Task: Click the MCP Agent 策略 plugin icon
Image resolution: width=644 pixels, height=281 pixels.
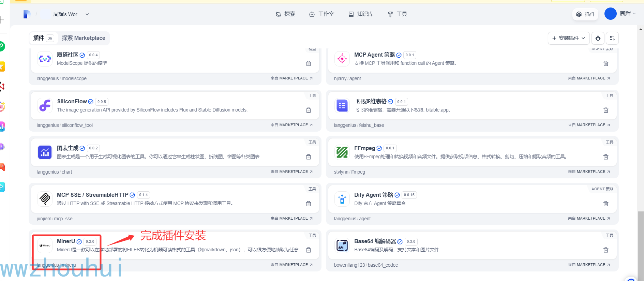Action: (x=342, y=59)
